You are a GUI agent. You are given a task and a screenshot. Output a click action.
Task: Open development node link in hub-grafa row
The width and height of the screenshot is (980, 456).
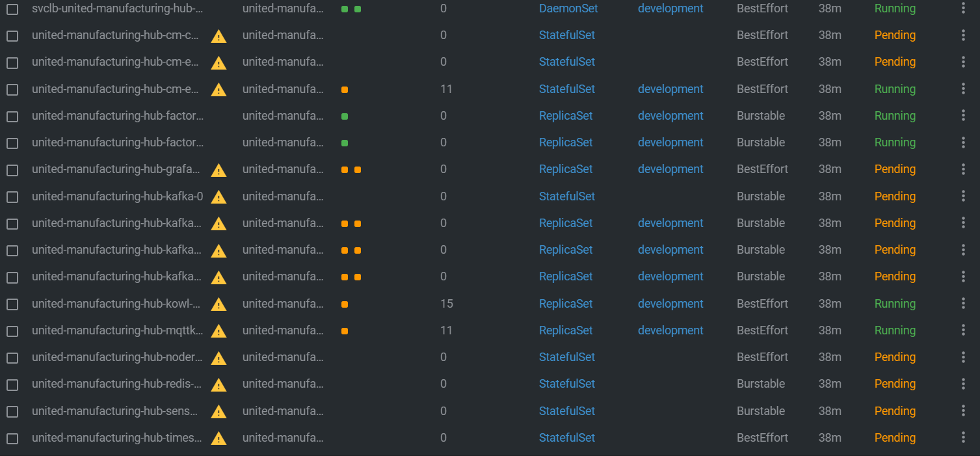670,169
